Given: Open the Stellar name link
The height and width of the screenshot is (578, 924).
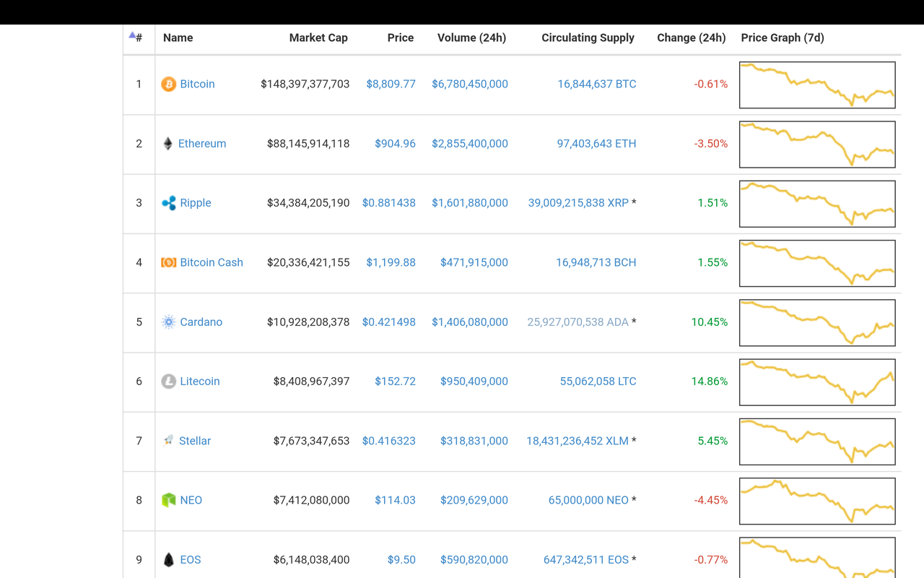Looking at the screenshot, I should point(195,441).
